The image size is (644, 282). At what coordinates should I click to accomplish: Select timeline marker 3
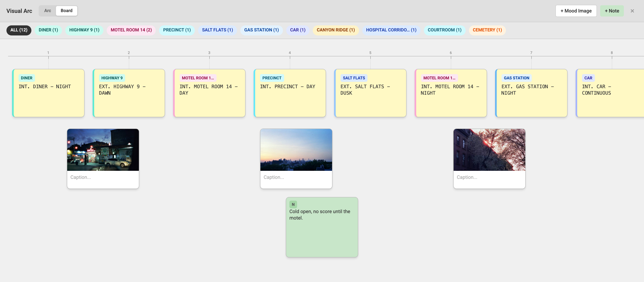[209, 53]
